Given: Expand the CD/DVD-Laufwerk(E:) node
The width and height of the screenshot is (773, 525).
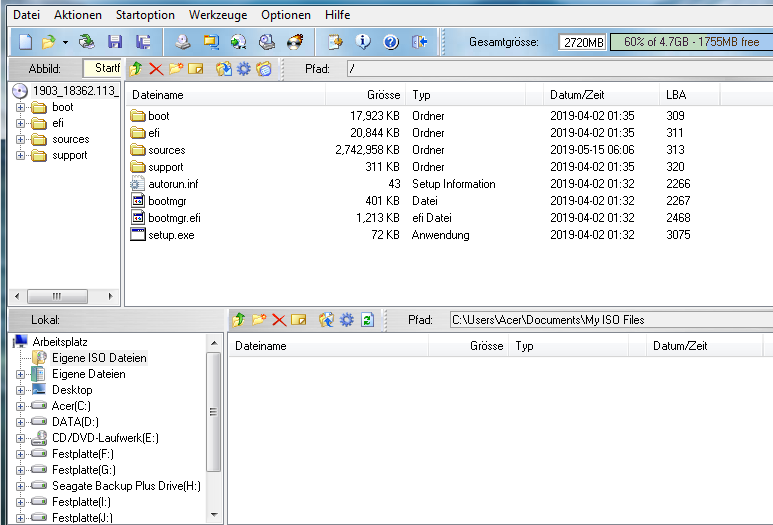Looking at the screenshot, I should click(x=20, y=438).
